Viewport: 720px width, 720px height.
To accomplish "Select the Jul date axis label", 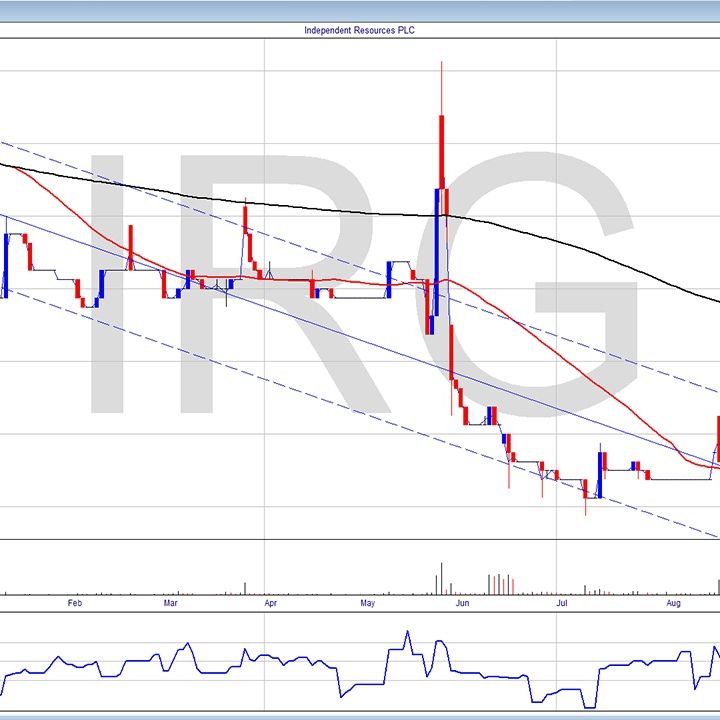I will tap(562, 603).
